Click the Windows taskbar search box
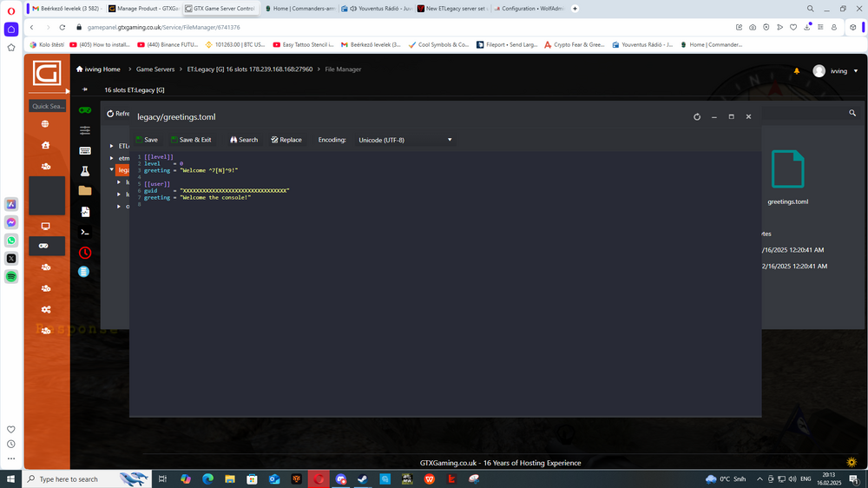The height and width of the screenshot is (488, 868). [87, 479]
